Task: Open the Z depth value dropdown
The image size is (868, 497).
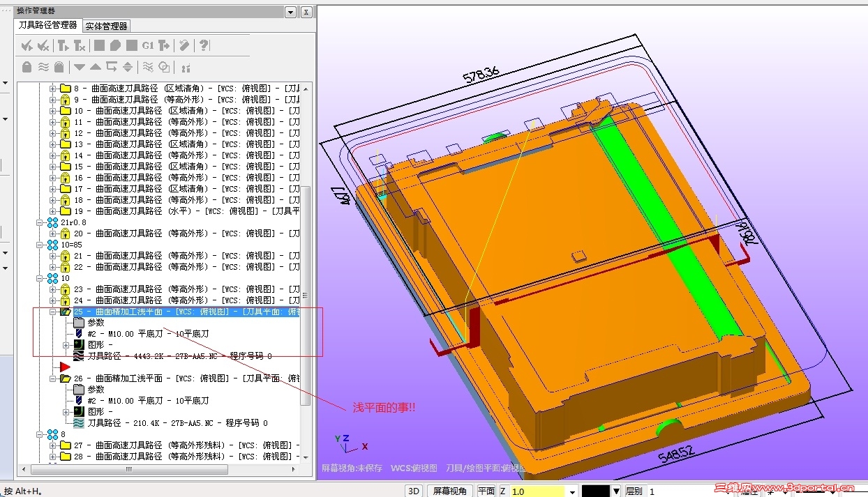Action: (572, 492)
